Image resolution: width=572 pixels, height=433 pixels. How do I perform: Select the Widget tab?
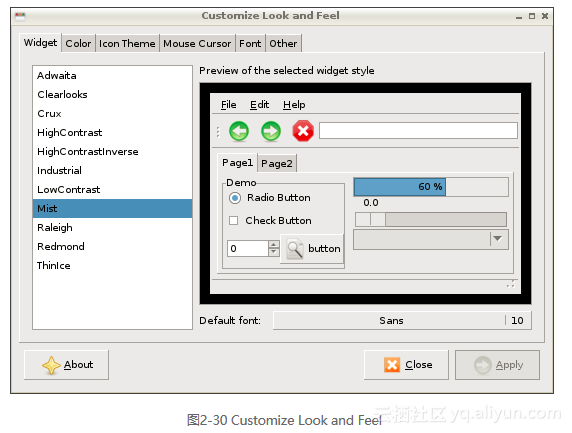click(x=40, y=43)
